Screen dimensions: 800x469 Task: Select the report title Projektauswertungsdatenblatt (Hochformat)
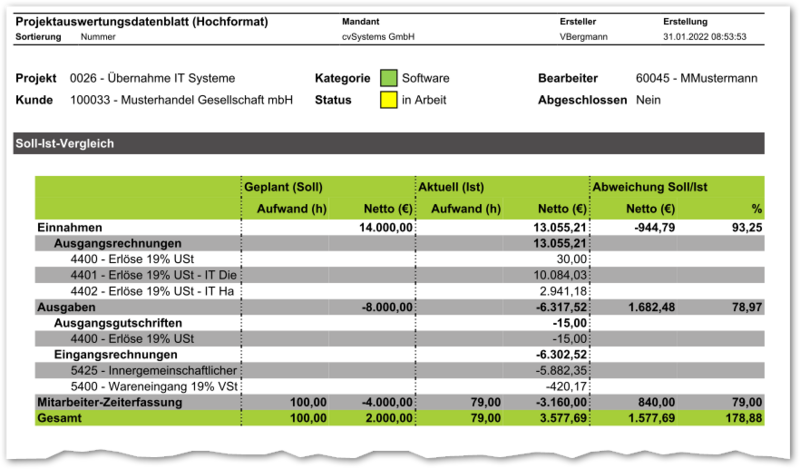pyautogui.click(x=142, y=21)
